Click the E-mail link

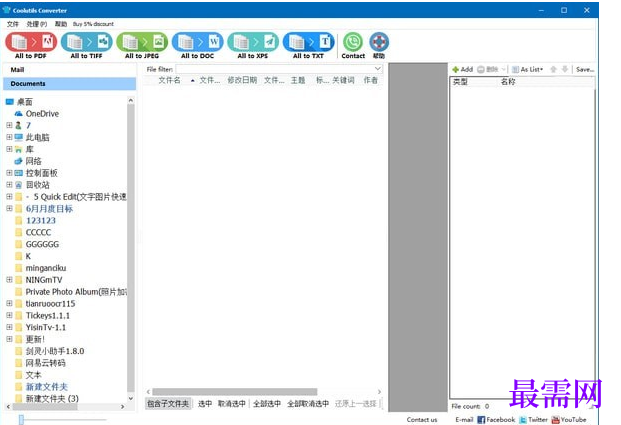pos(464,419)
